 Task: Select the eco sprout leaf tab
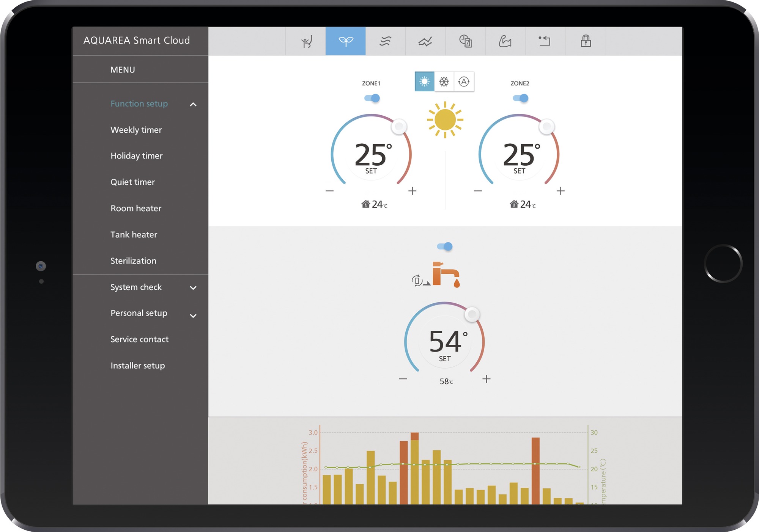[345, 41]
